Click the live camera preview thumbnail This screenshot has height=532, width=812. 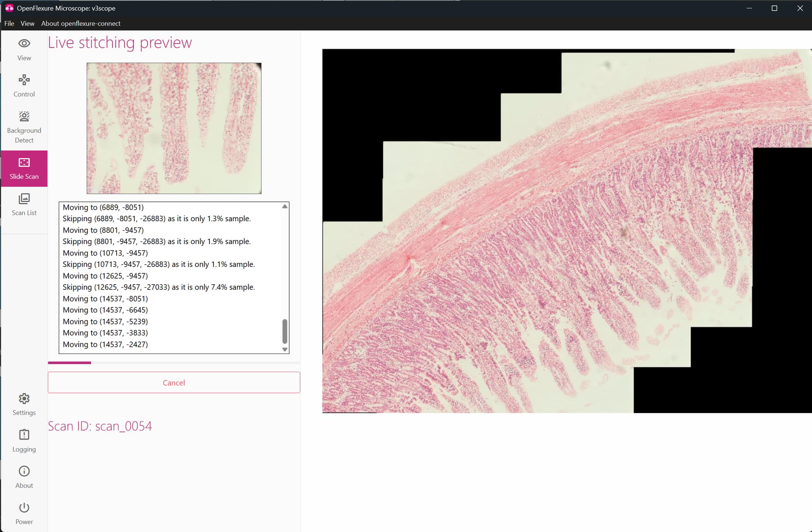pyautogui.click(x=174, y=128)
